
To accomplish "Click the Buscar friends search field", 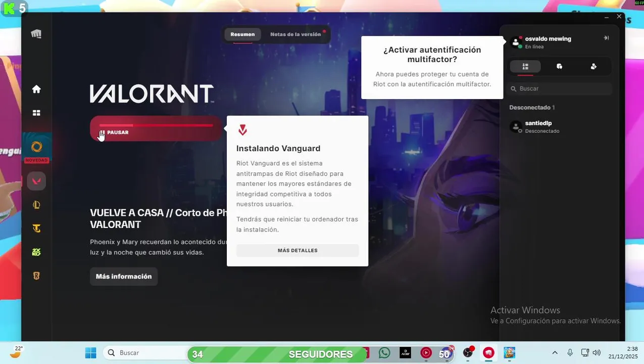I will (560, 88).
